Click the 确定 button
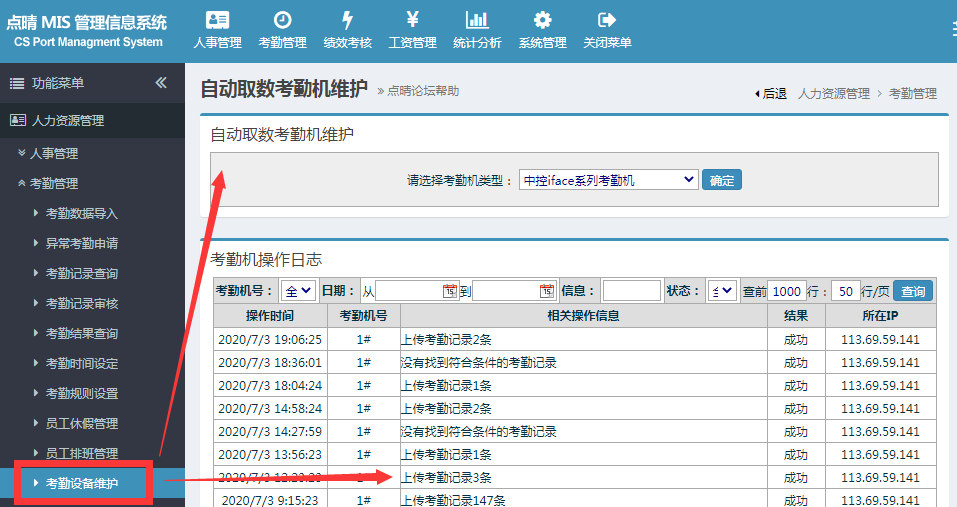The width and height of the screenshot is (957, 507). coord(721,180)
